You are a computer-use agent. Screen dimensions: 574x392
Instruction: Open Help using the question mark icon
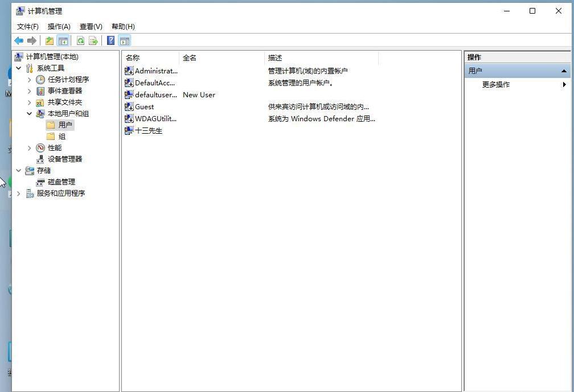tap(110, 40)
